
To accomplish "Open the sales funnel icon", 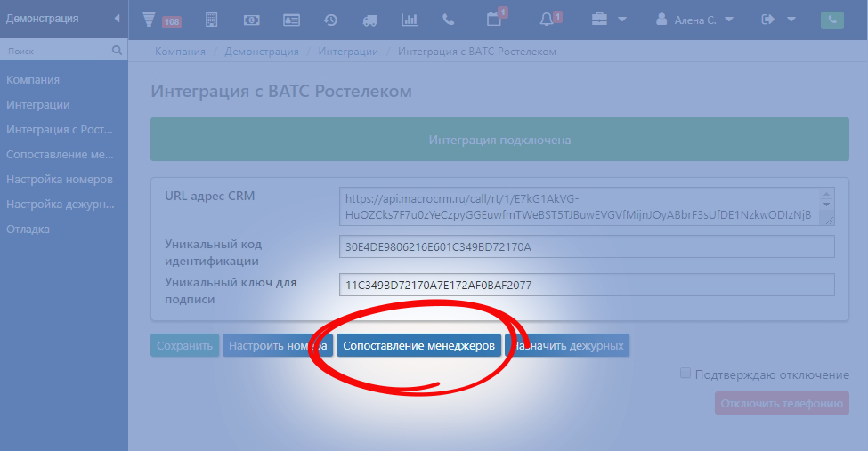I will coord(150,20).
